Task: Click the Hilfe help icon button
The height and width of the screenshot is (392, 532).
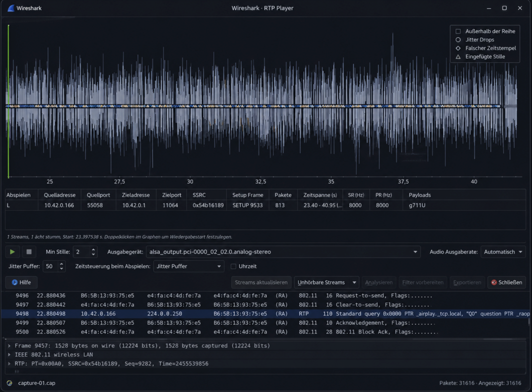Action: tap(22, 282)
